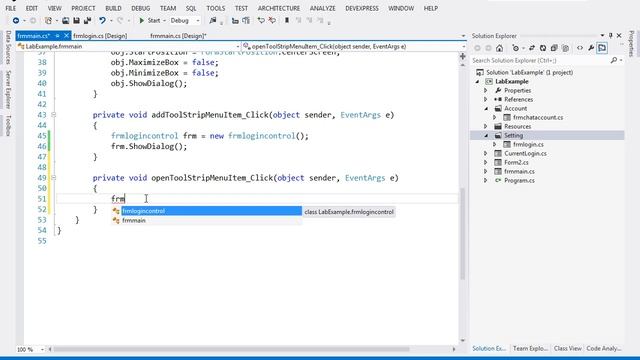Click the increase indent toolbar icon
The height and width of the screenshot is (360, 640).
tap(246, 20)
